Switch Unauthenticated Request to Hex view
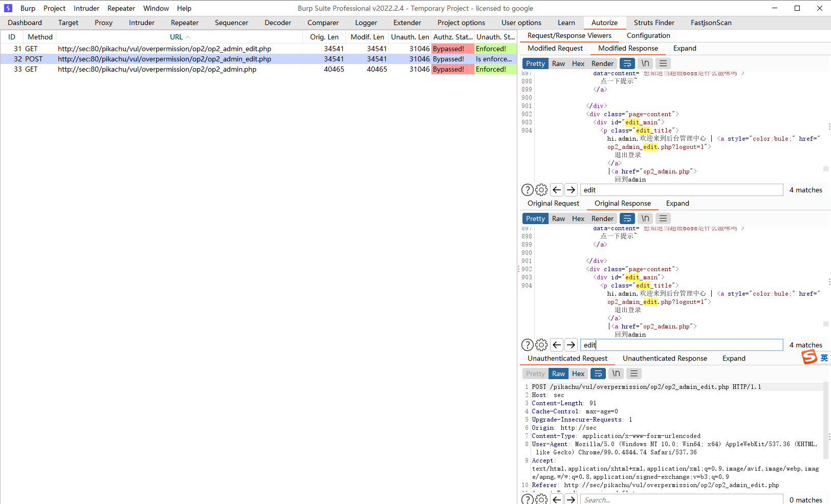This screenshot has width=831, height=504. point(578,374)
